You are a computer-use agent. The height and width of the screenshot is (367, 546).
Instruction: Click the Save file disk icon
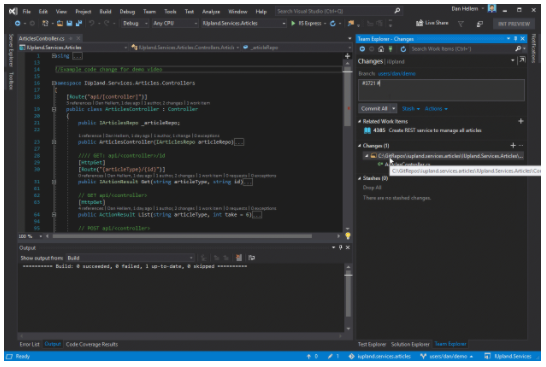(69, 23)
